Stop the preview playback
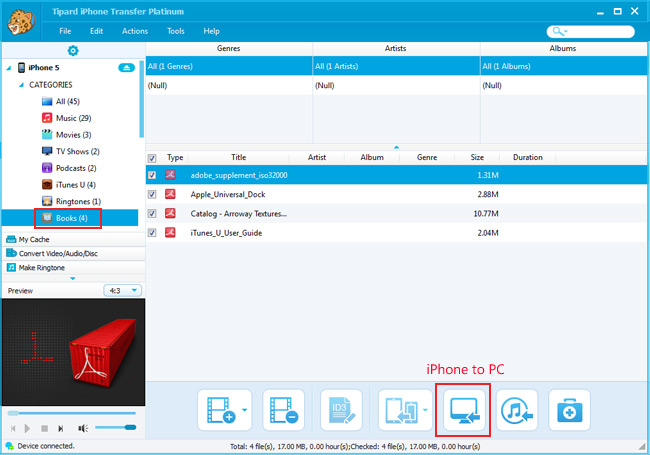Image resolution: width=650 pixels, height=455 pixels. point(44,428)
